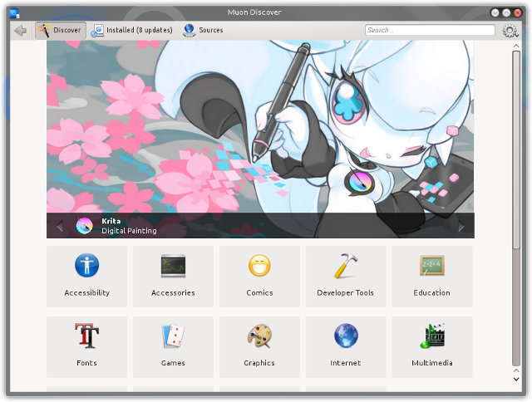Click the Sources globe icon
532x402 pixels.
tap(189, 30)
